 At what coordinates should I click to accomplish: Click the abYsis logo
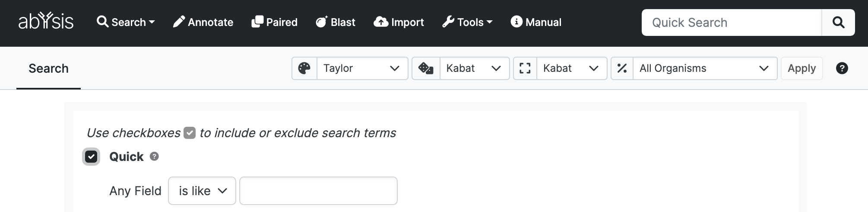46,22
